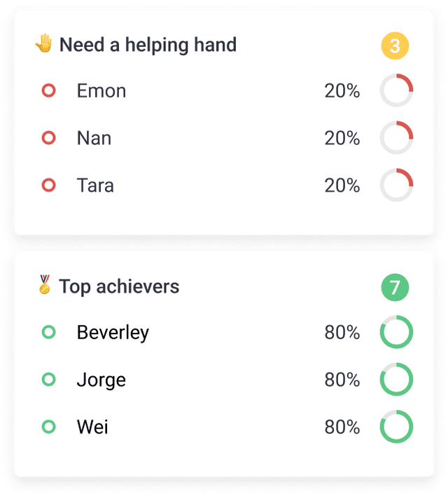
Task: Click Beverley's green progress ring
Action: tap(396, 333)
